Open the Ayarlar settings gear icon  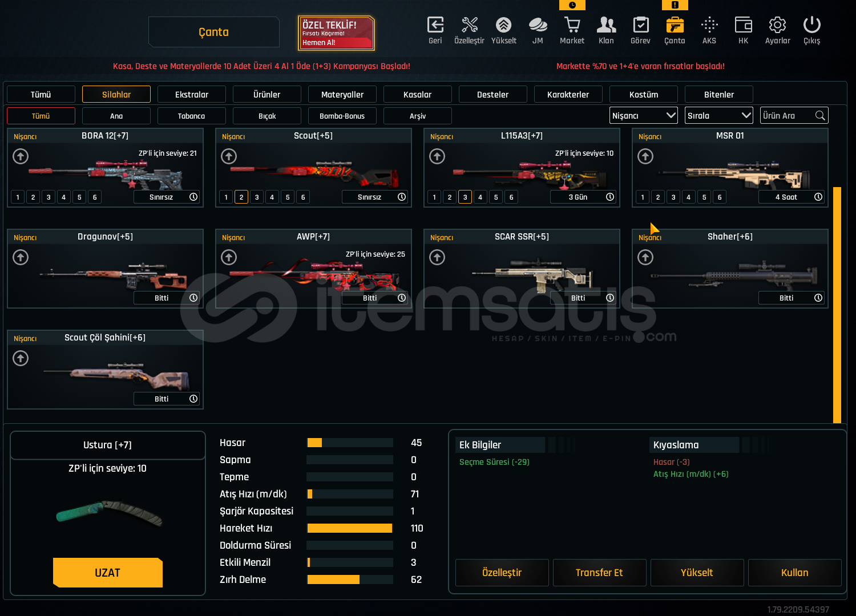click(x=777, y=26)
